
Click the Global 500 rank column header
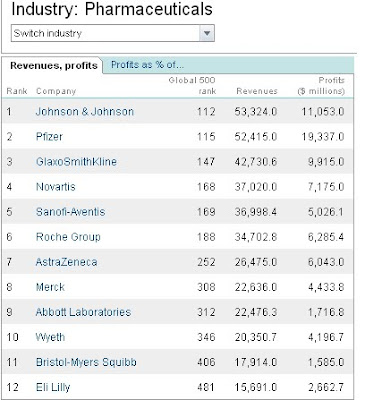tap(192, 86)
